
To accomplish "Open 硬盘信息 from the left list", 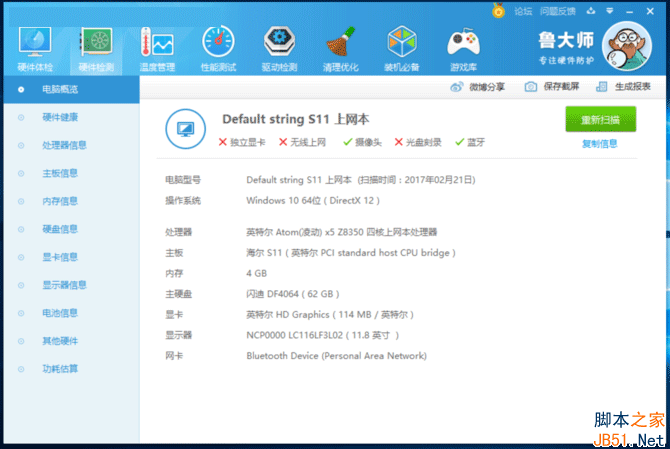I will pos(59,229).
